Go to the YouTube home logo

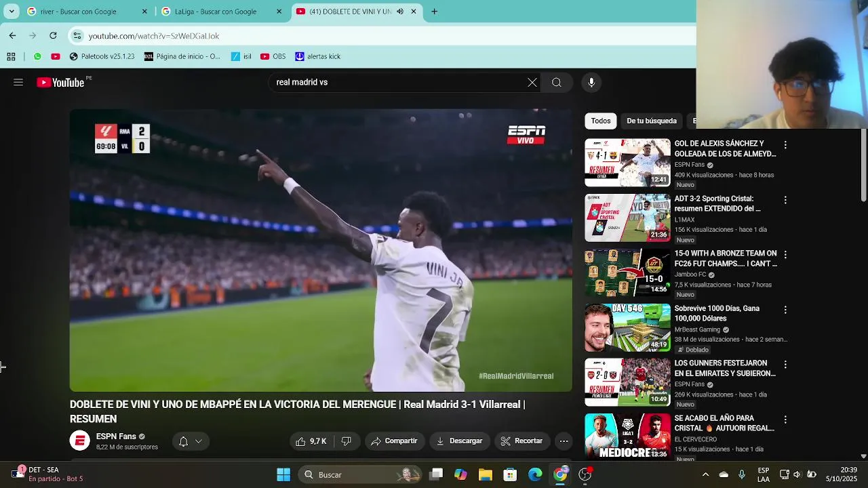pyautogui.click(x=61, y=83)
